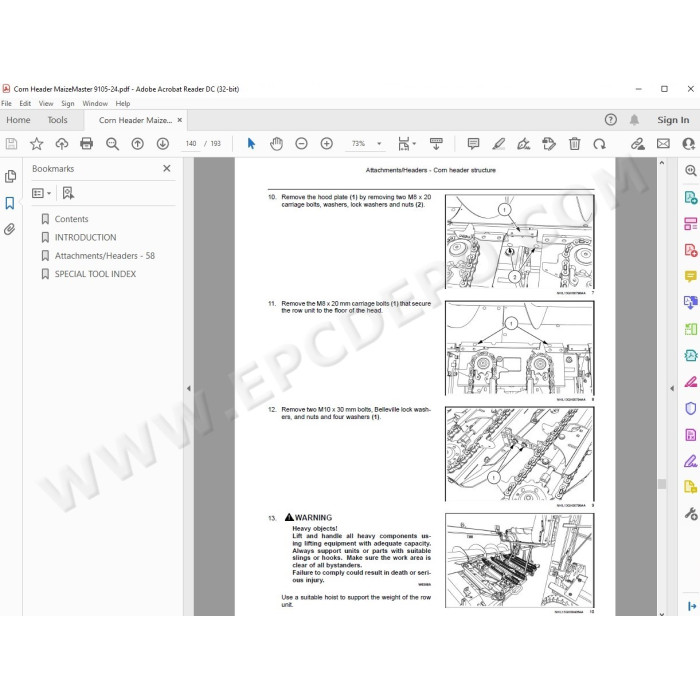
Task: Open page thumbnails panel
Action: (10, 176)
